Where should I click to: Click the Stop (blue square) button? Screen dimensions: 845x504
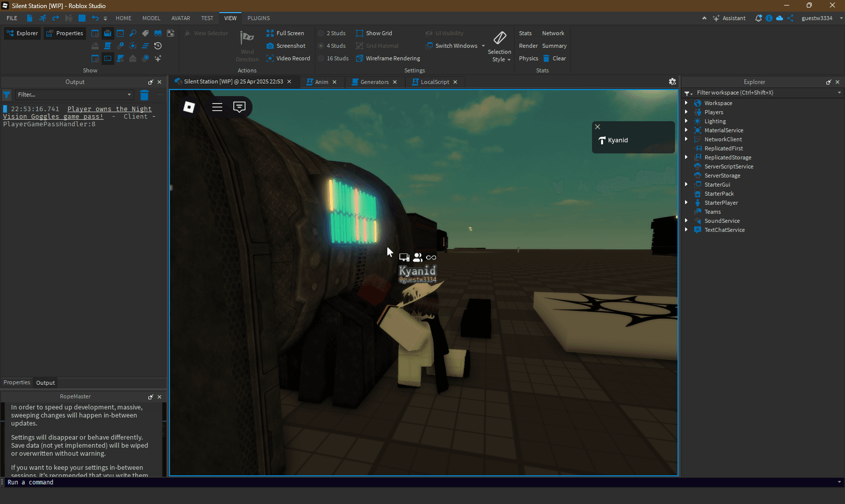(82, 18)
